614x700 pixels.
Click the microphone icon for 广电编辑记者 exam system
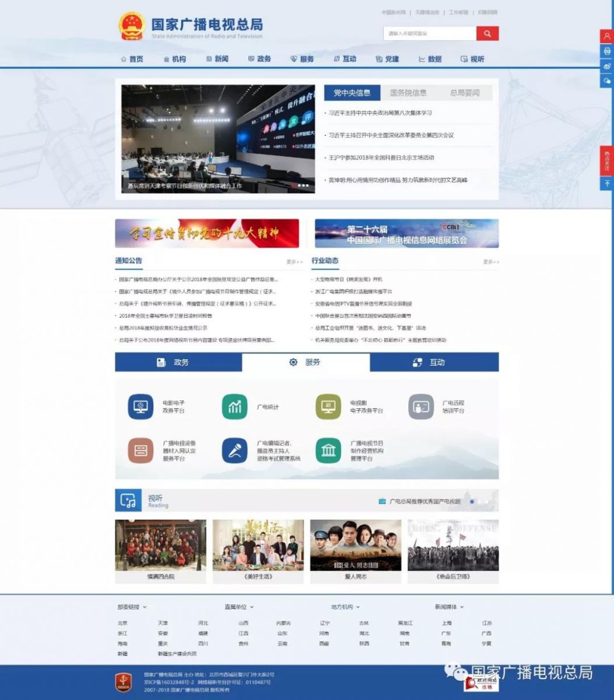tap(234, 450)
